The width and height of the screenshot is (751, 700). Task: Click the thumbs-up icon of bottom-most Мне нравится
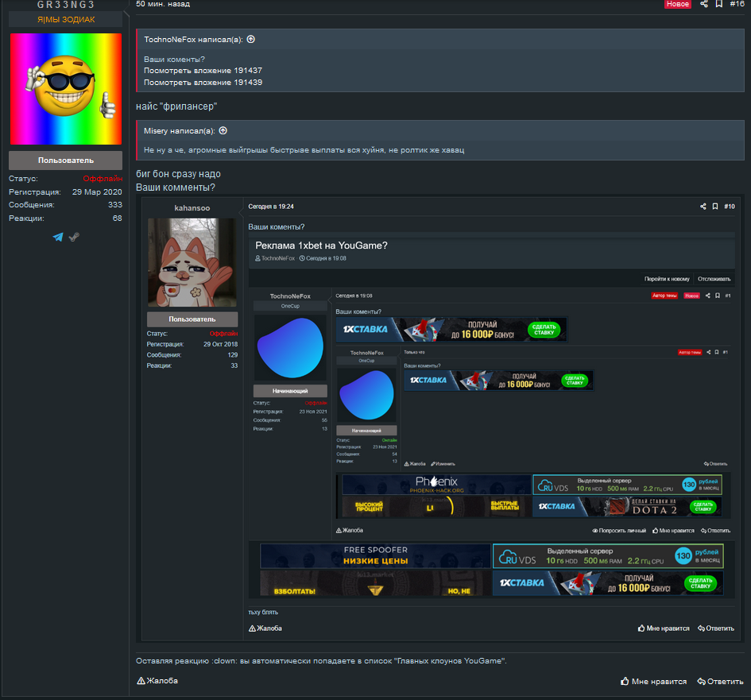point(625,681)
